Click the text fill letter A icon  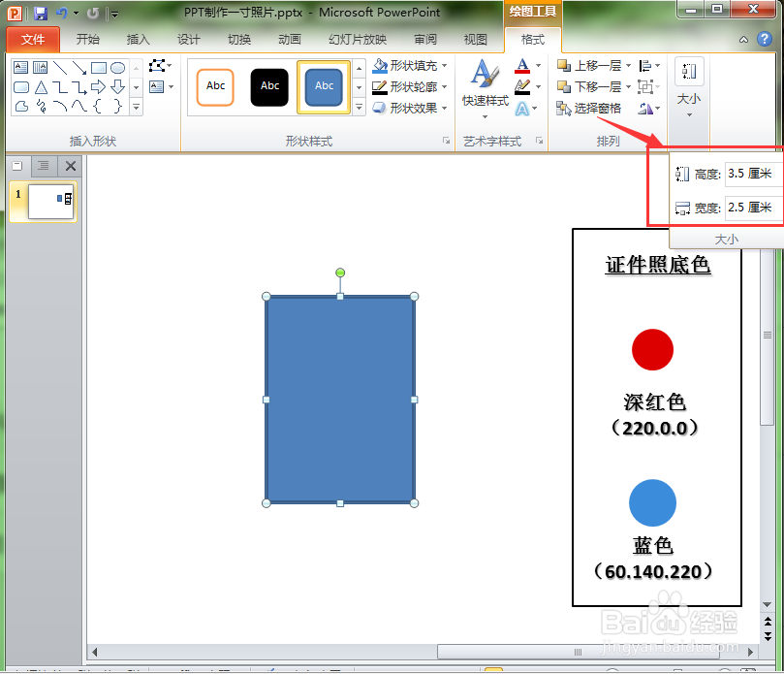pyautogui.click(x=522, y=66)
